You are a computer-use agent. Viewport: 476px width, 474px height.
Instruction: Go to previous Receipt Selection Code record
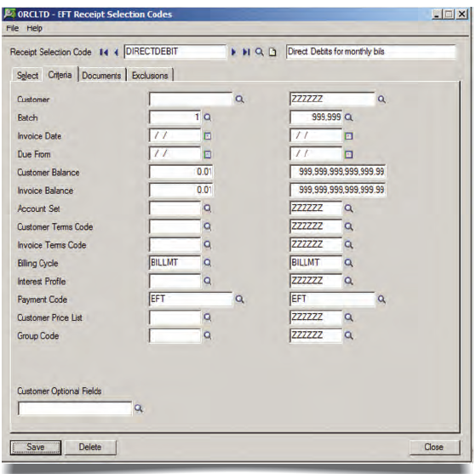(117, 52)
